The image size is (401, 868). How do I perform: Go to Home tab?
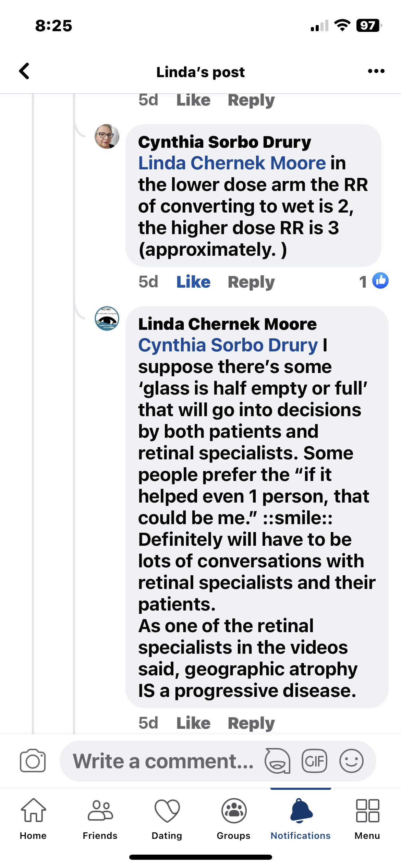pos(33,818)
